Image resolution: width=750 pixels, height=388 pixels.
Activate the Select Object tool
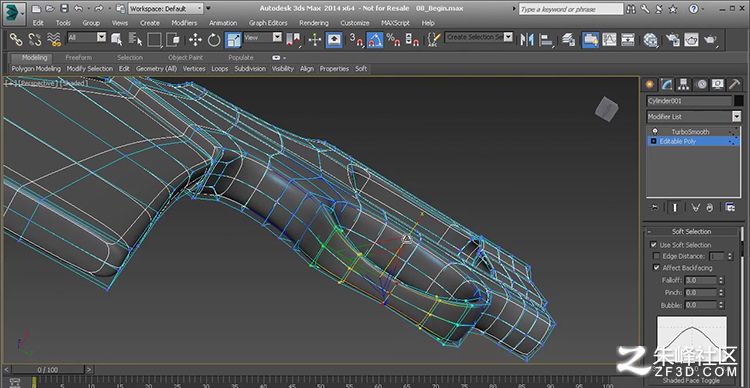(x=117, y=40)
